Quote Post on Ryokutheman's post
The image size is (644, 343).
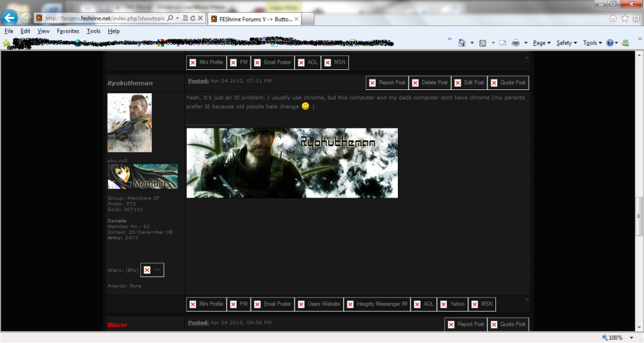click(508, 82)
